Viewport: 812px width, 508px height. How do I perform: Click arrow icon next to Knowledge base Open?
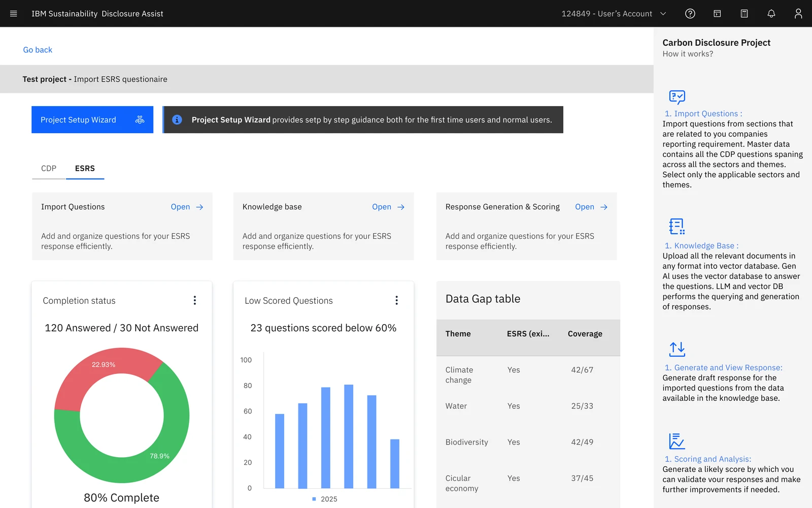(401, 207)
